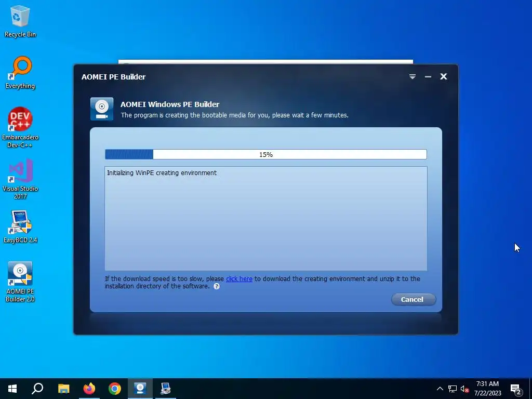Launch Firefox from the taskbar
Viewport: 532px width, 399px height.
click(89, 389)
